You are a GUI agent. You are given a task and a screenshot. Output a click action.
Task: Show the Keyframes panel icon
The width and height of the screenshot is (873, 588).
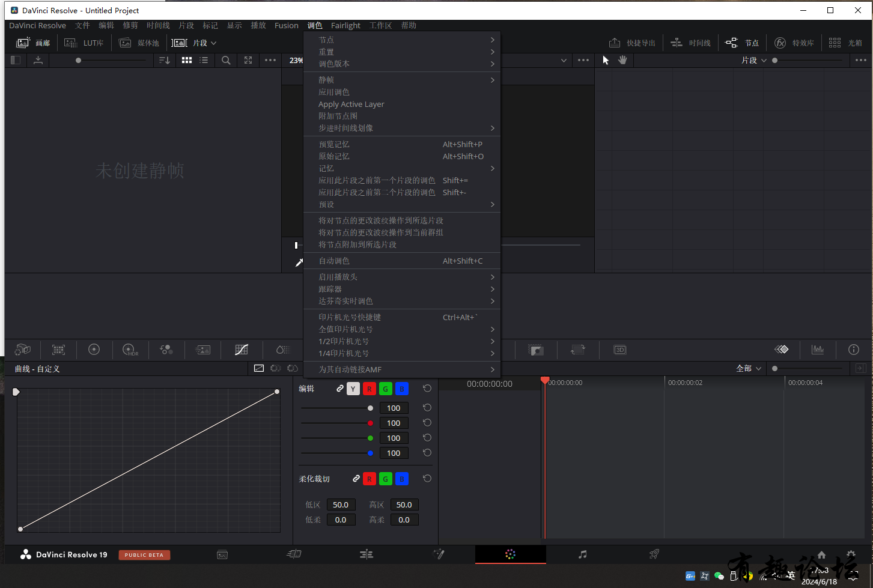[781, 350]
